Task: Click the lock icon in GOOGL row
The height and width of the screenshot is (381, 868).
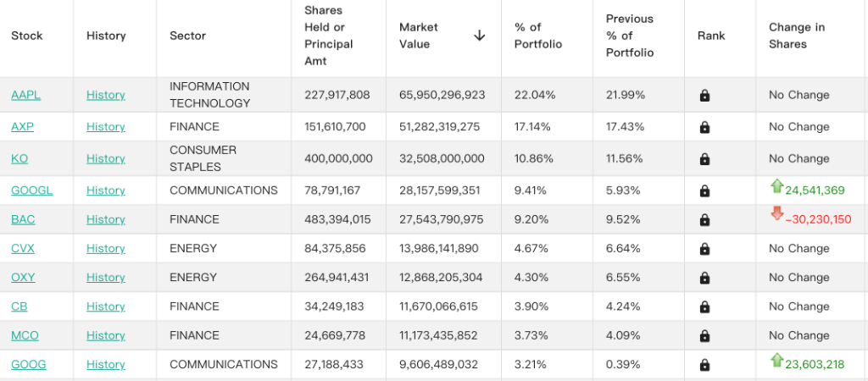Action: point(704,190)
